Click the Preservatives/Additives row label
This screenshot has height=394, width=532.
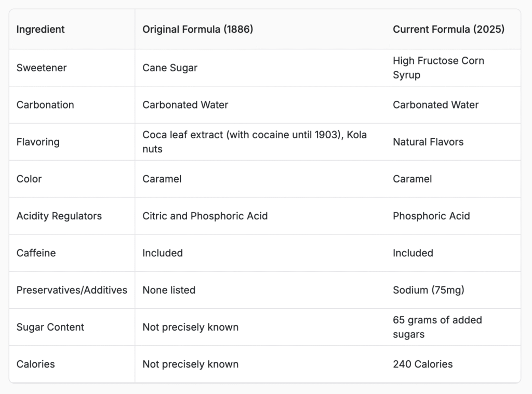[x=72, y=290]
